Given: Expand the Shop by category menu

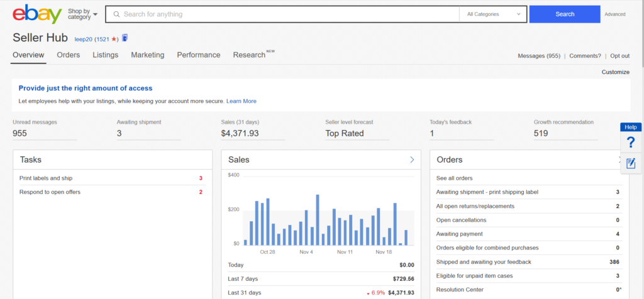Looking at the screenshot, I should (83, 14).
